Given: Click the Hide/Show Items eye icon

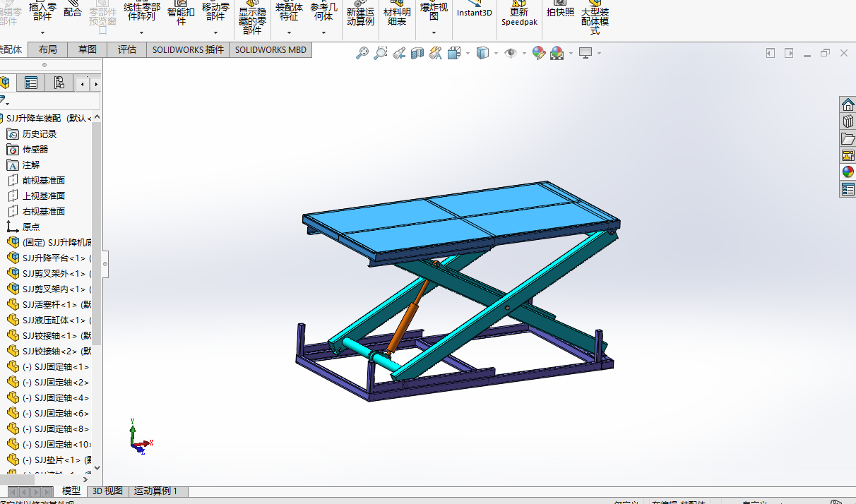Looking at the screenshot, I should (x=511, y=53).
